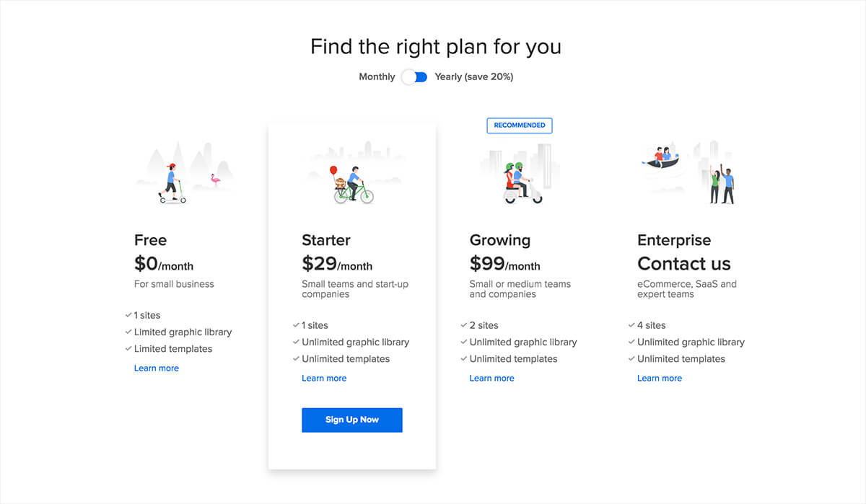Select the Monthly billing label
Viewport: 866px width, 504px height.
377,77
